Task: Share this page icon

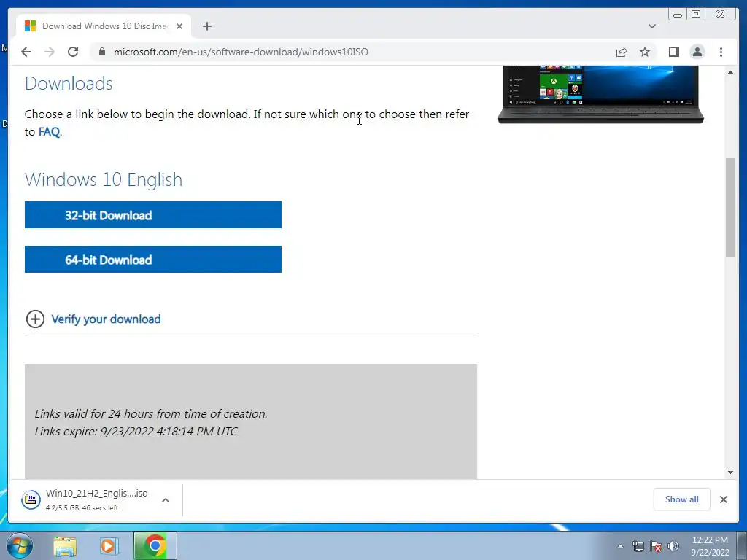Action: [x=622, y=52]
